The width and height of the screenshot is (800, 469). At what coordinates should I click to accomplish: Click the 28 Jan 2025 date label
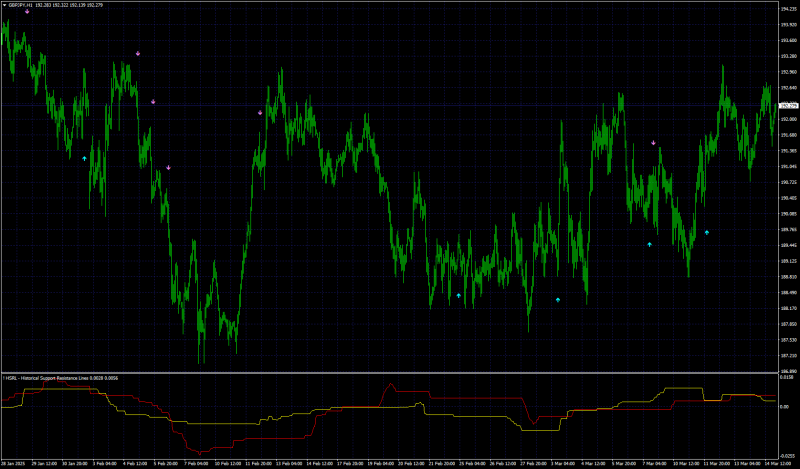pyautogui.click(x=13, y=464)
